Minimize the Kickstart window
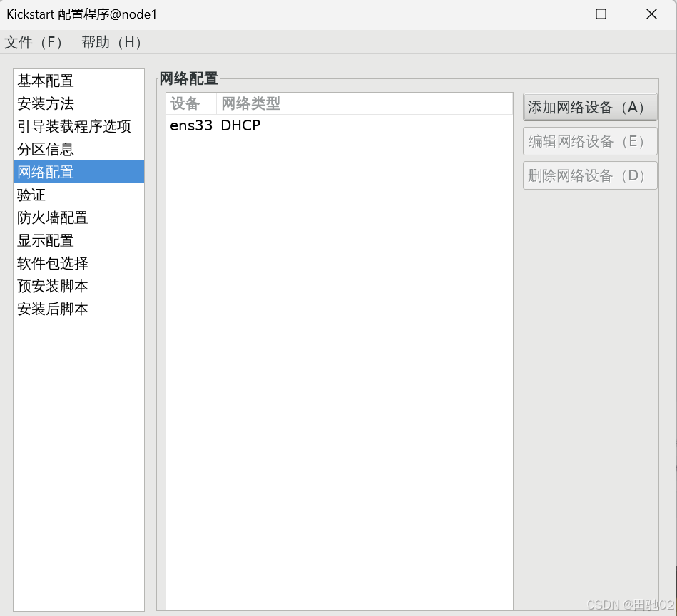Viewport: 677px width, 616px height. (551, 14)
